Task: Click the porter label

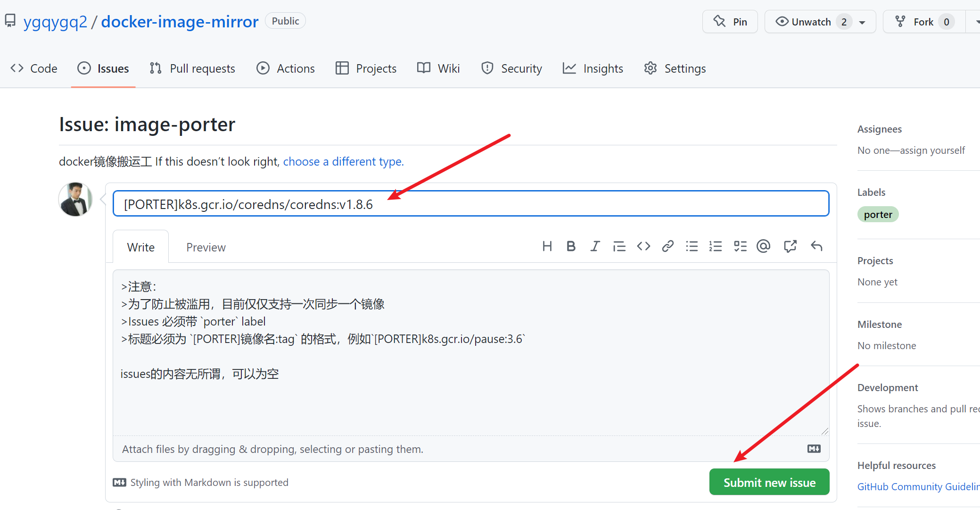Action: pyautogui.click(x=878, y=214)
